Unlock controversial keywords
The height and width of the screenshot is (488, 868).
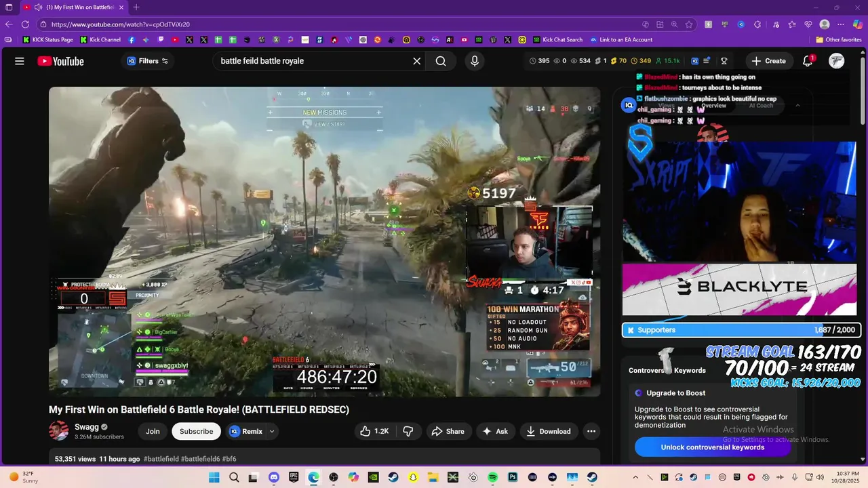tap(712, 447)
